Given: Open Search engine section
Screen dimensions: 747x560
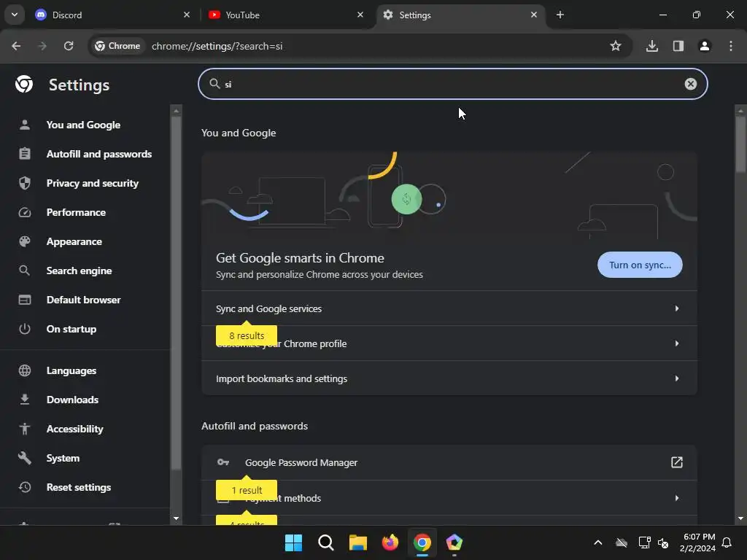Looking at the screenshot, I should [79, 271].
